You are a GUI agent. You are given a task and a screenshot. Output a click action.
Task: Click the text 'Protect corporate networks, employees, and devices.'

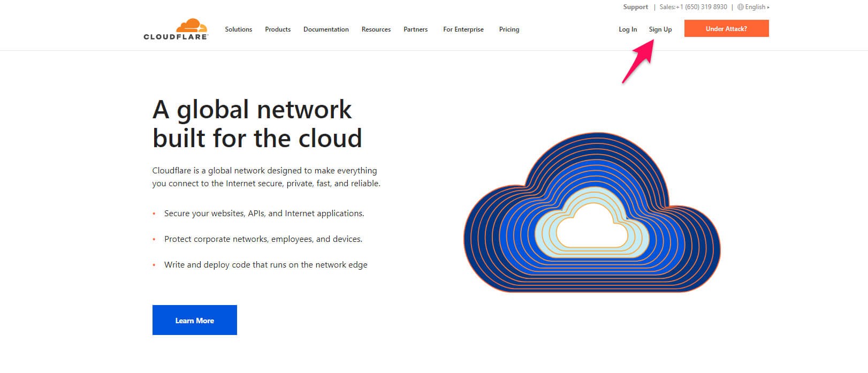coord(263,239)
